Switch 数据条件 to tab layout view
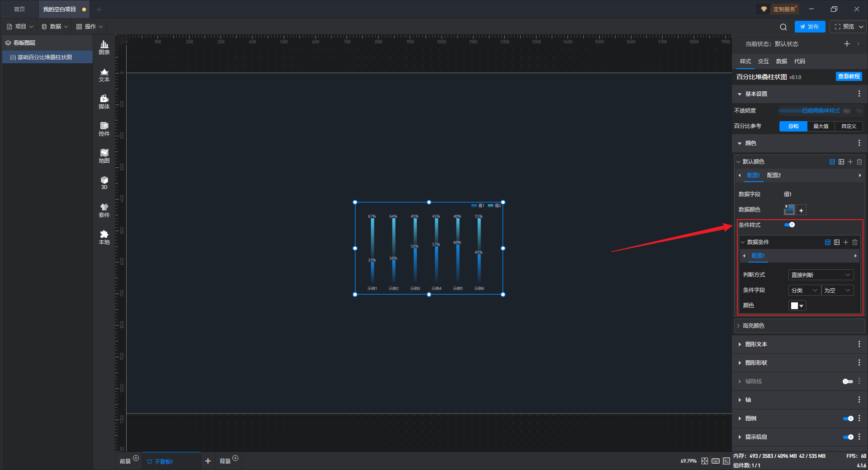The image size is (868, 470). [828, 242]
